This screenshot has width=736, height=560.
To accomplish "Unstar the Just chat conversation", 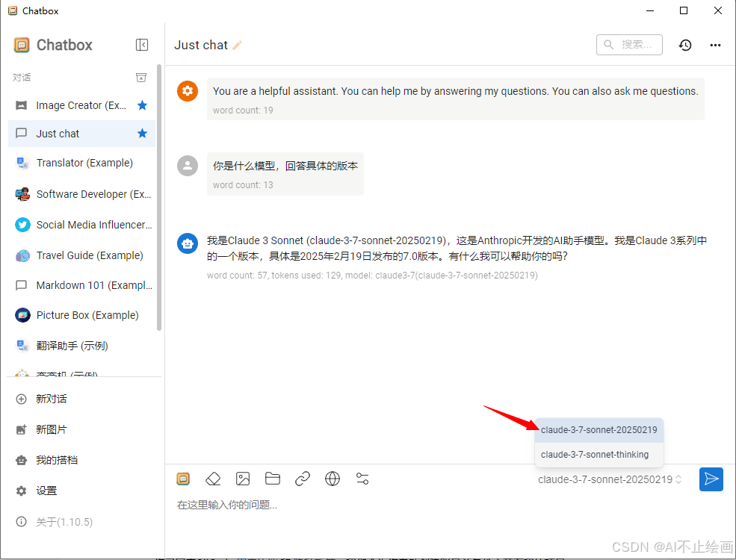I will 142,133.
